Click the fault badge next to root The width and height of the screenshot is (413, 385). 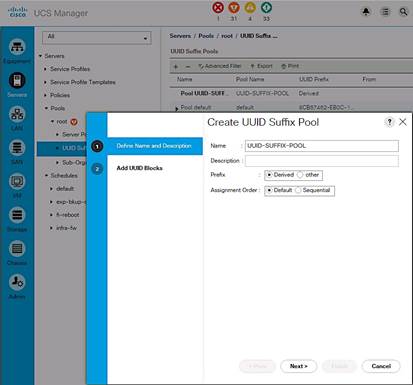(74, 122)
